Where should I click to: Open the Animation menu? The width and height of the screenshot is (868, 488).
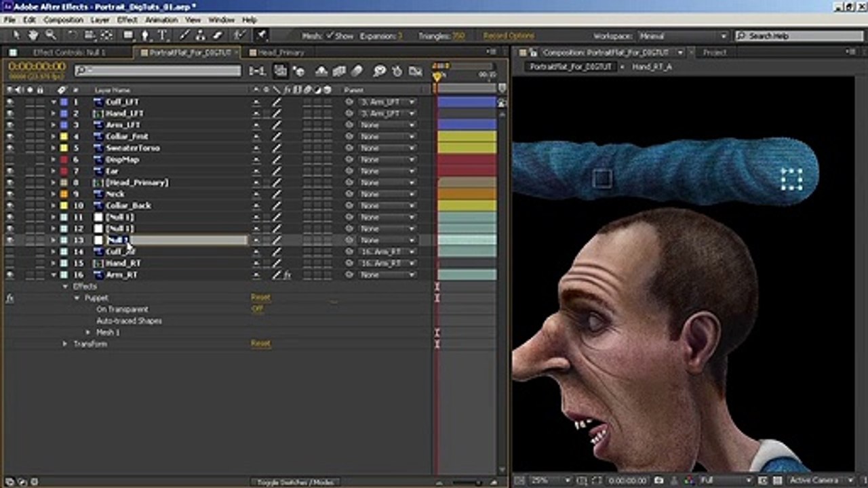tap(161, 20)
